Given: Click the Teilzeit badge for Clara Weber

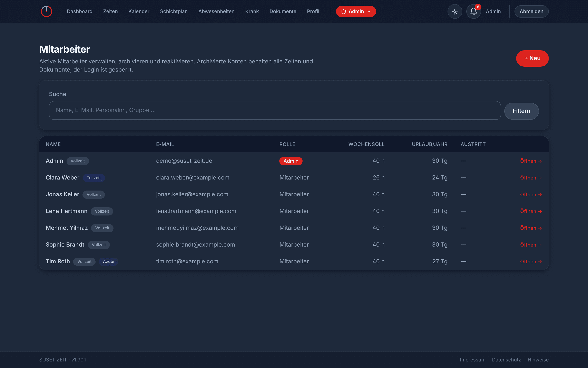Looking at the screenshot, I should coord(94,178).
